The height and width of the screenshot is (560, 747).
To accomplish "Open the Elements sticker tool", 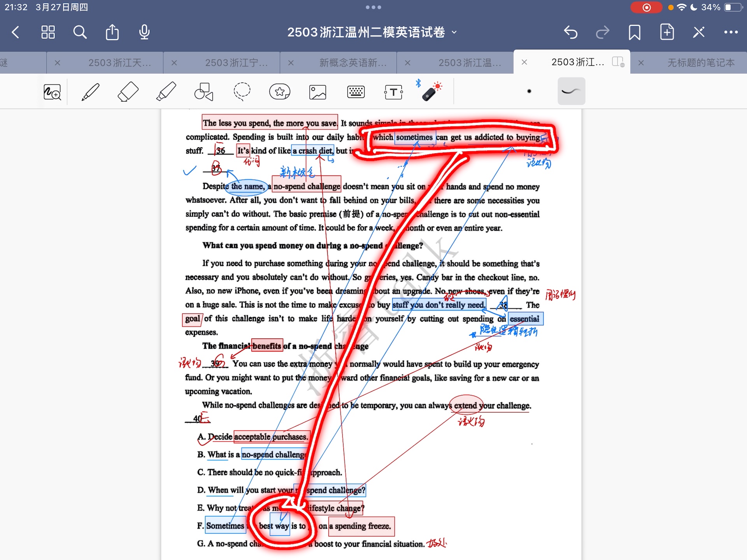I will 280,92.
